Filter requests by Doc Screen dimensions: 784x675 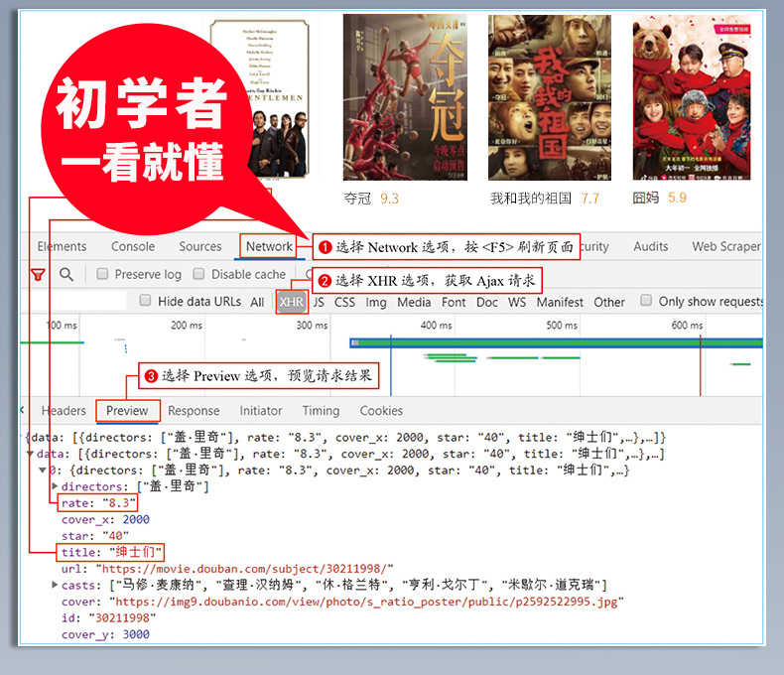[x=487, y=302]
